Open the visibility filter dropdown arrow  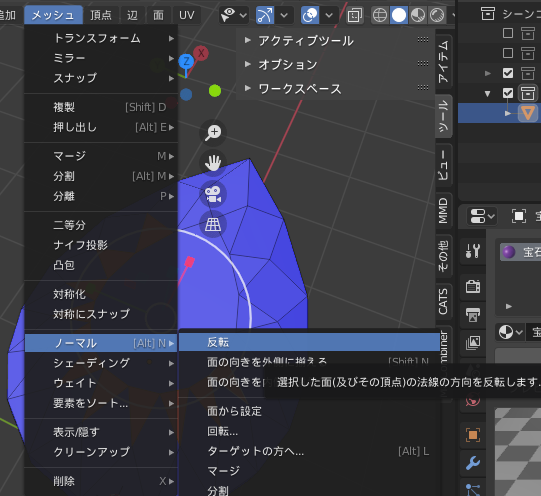click(243, 15)
